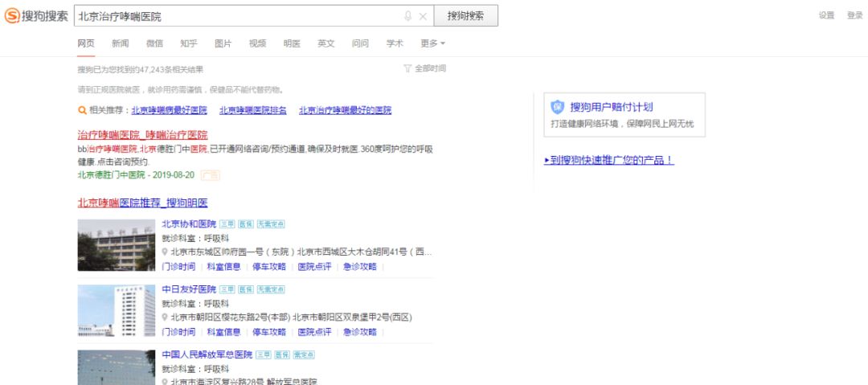868x385 pixels.
Task: Switch to the 图片 tab
Action: tap(223, 43)
